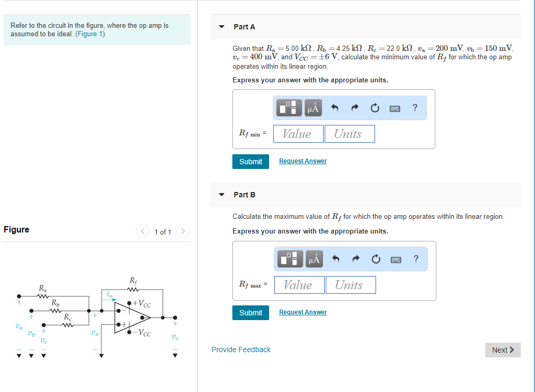Open the keyboard shortcuts icon in Part A
This screenshot has width=535, height=392.
click(394, 108)
